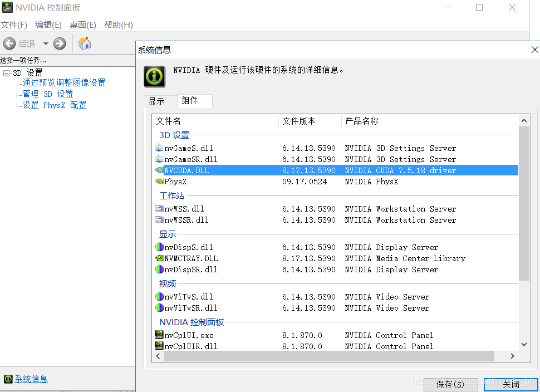This screenshot has width=540, height=392.
Task: Sort by 文件名 column header
Action: [x=215, y=121]
